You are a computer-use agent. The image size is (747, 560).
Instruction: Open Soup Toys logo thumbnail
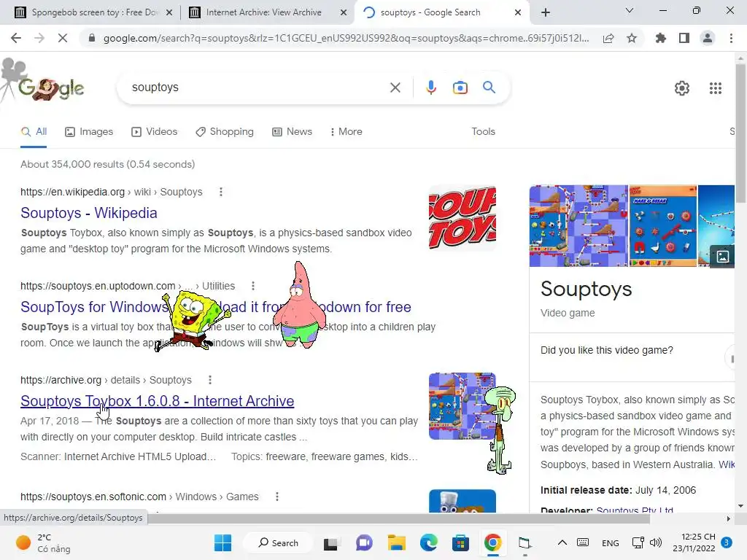click(462, 218)
